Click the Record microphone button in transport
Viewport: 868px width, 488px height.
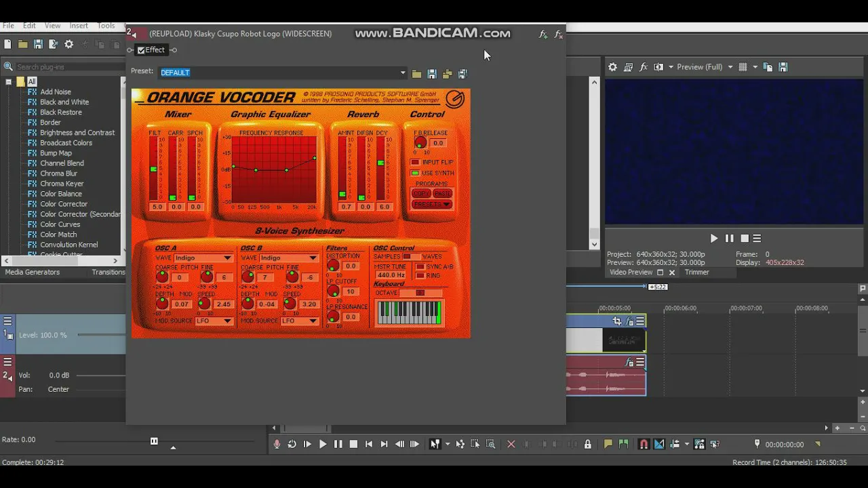pyautogui.click(x=277, y=444)
